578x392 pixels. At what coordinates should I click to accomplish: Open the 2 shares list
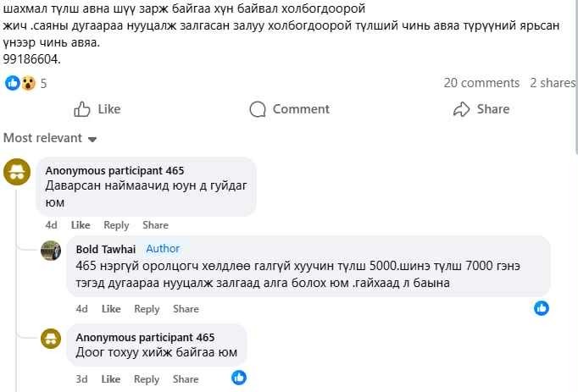click(x=552, y=83)
